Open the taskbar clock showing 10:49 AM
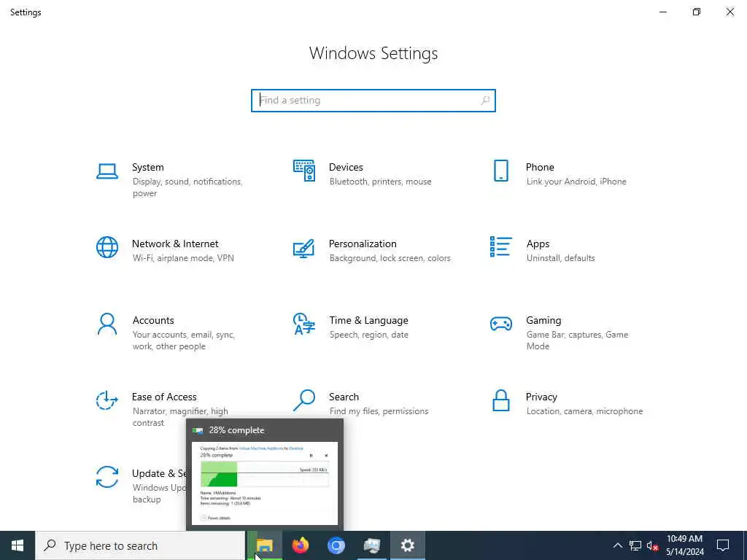The width and height of the screenshot is (747, 560). 684,545
